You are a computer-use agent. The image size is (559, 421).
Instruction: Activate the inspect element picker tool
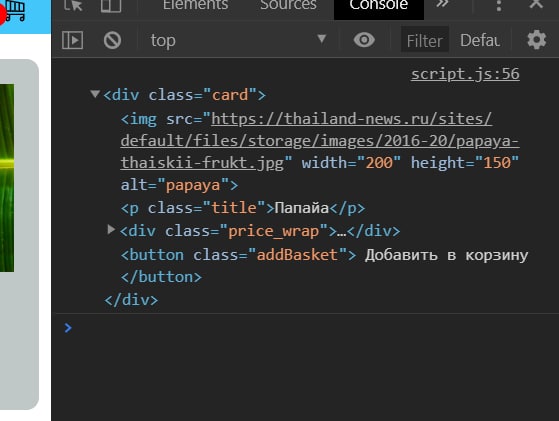(x=73, y=5)
